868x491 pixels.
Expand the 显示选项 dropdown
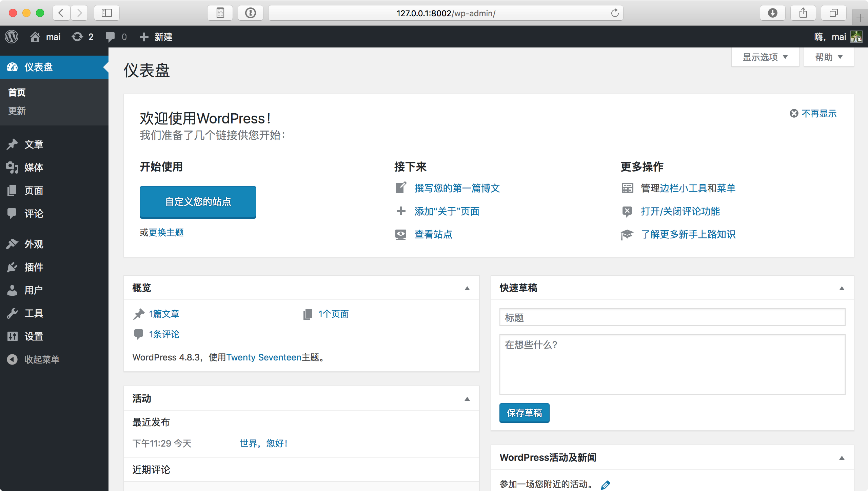[765, 57]
